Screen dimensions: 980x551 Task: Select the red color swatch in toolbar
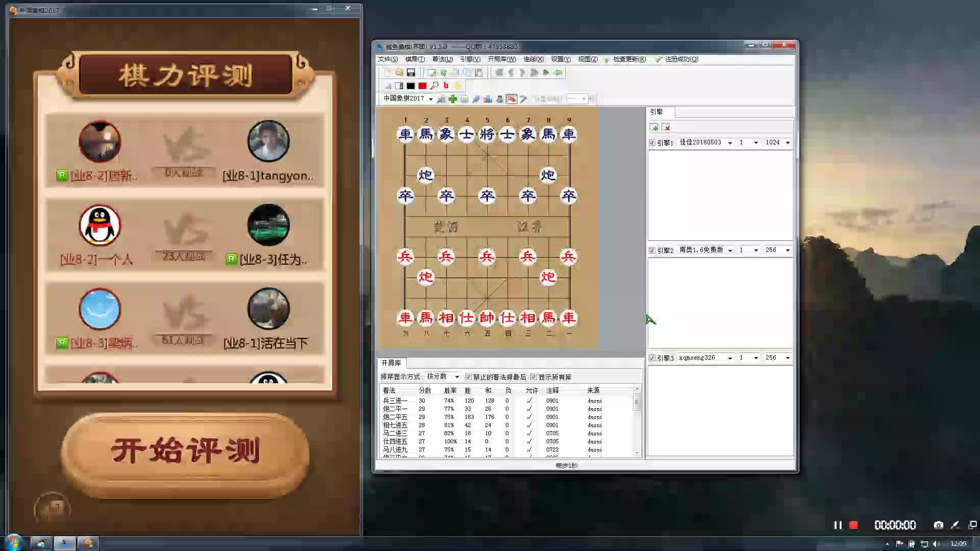pyautogui.click(x=423, y=86)
